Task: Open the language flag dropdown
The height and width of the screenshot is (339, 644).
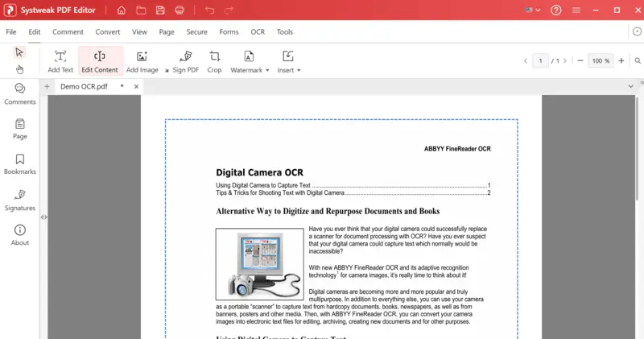Action: (x=533, y=10)
